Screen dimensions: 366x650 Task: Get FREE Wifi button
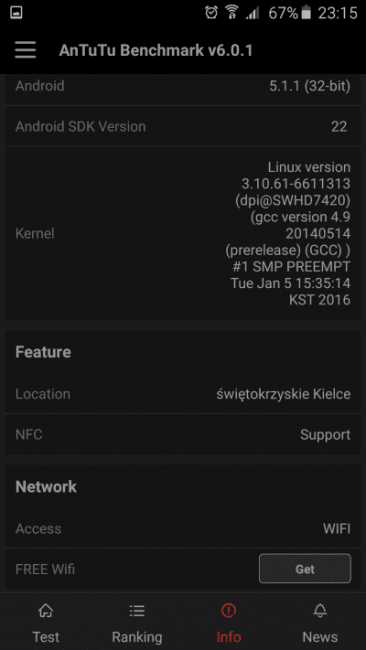305,569
